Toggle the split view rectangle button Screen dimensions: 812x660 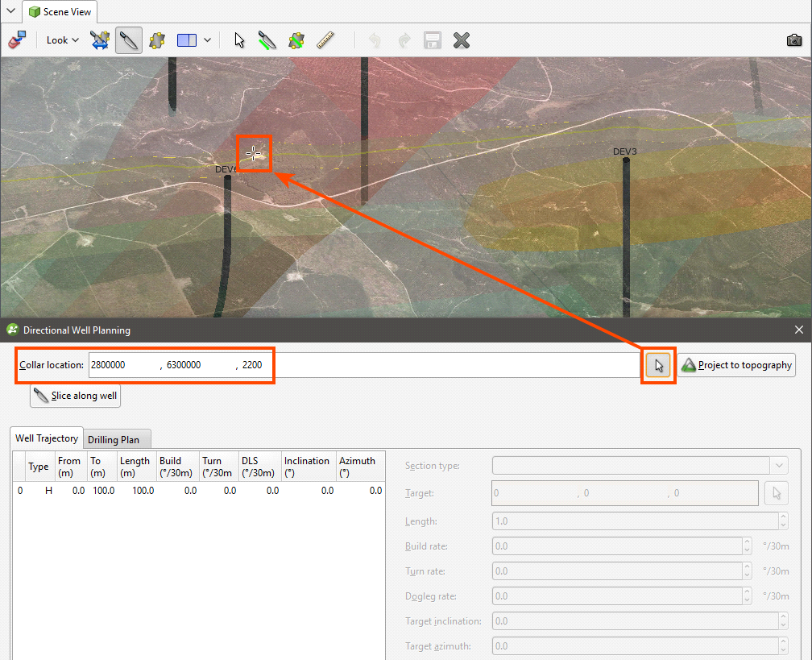pyautogui.click(x=187, y=39)
